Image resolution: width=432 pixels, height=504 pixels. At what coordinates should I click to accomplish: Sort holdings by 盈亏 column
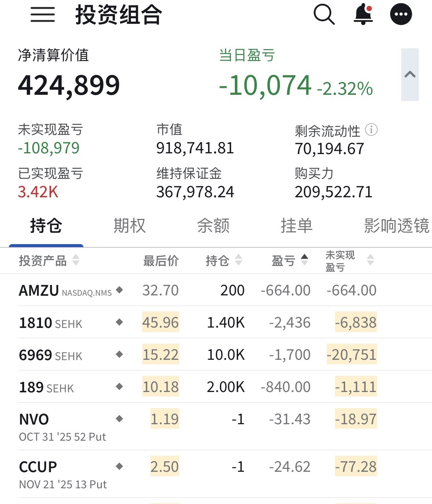[304, 260]
